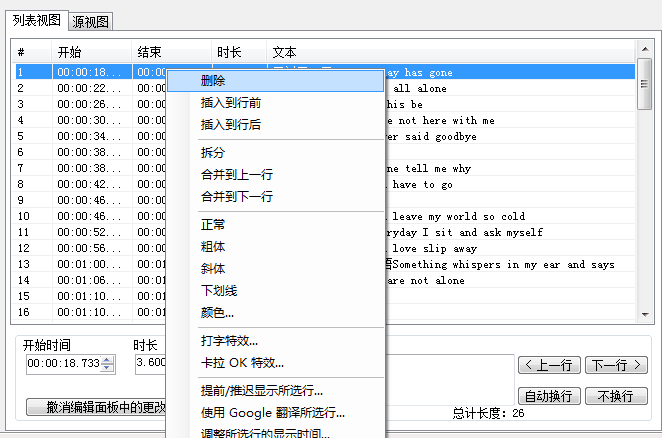This screenshot has height=438, width=662.
Task: Choose 提前/推迟显示所选行... entry
Action: [x=275, y=391]
